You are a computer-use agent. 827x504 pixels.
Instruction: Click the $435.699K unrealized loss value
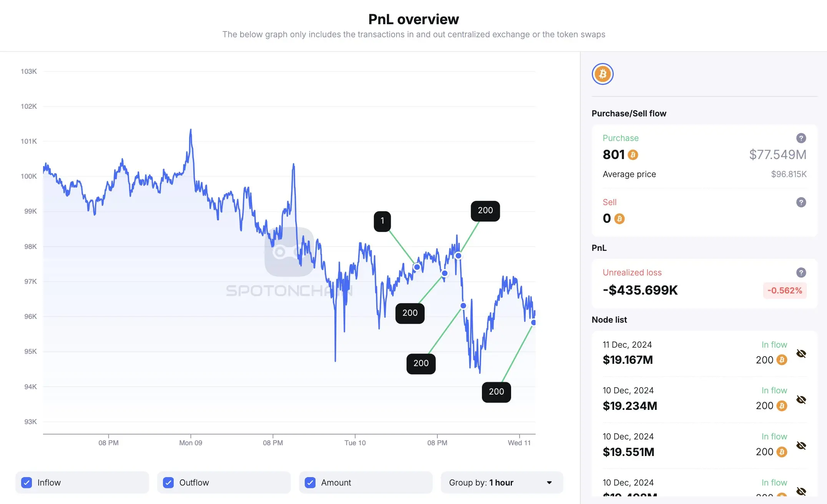(640, 290)
